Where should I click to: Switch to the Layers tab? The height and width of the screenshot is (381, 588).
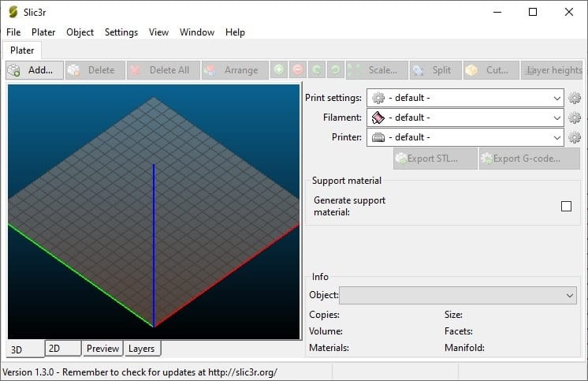[x=142, y=349]
